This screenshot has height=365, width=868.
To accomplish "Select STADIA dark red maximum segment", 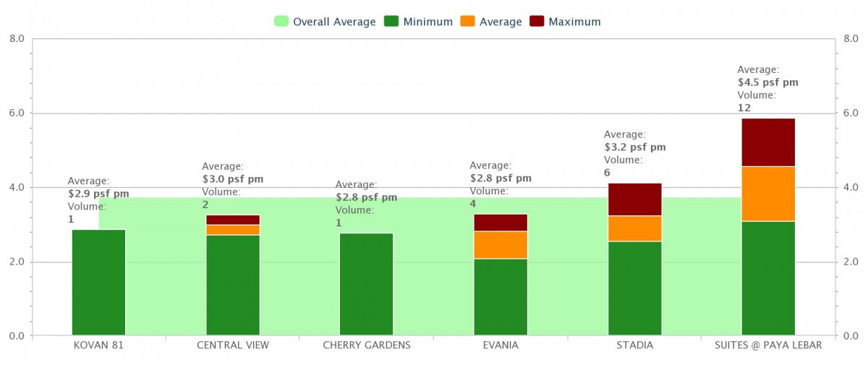I will (x=634, y=199).
